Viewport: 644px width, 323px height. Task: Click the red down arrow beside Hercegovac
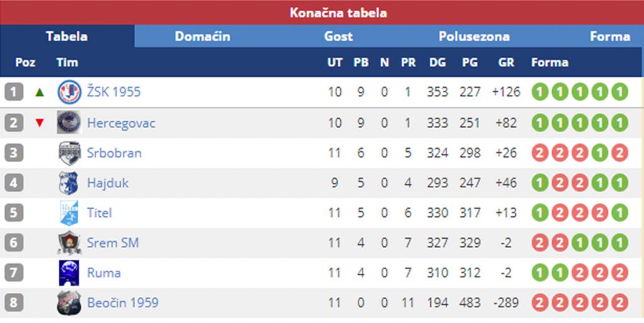[40, 123]
